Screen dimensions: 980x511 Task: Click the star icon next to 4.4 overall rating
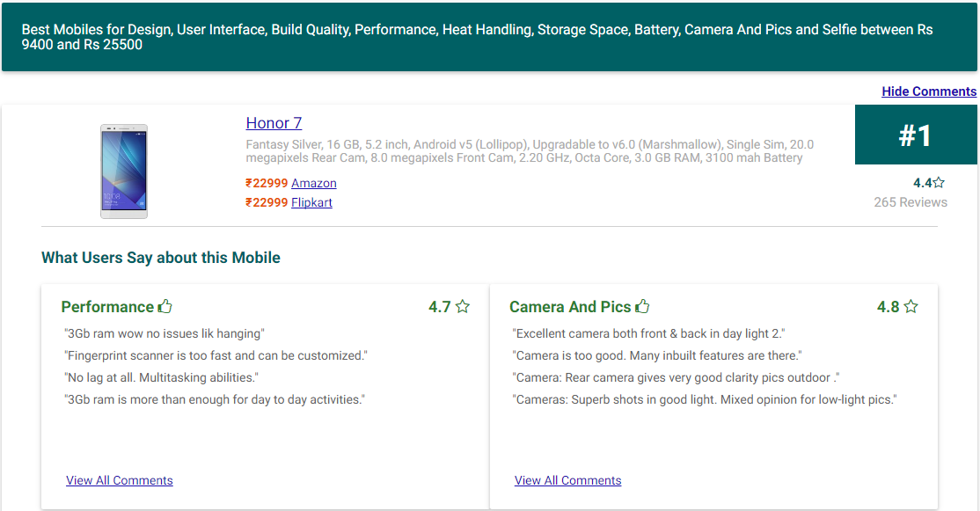939,183
